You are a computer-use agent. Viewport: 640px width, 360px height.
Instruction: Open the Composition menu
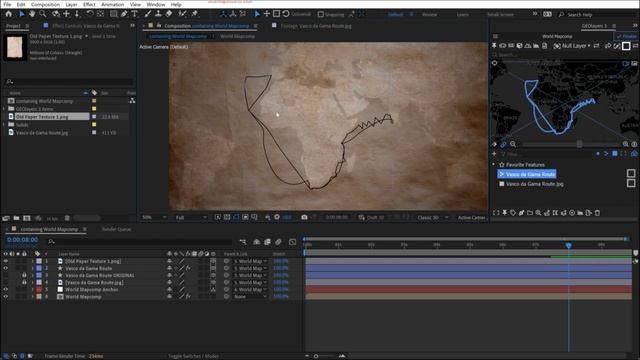point(45,4)
